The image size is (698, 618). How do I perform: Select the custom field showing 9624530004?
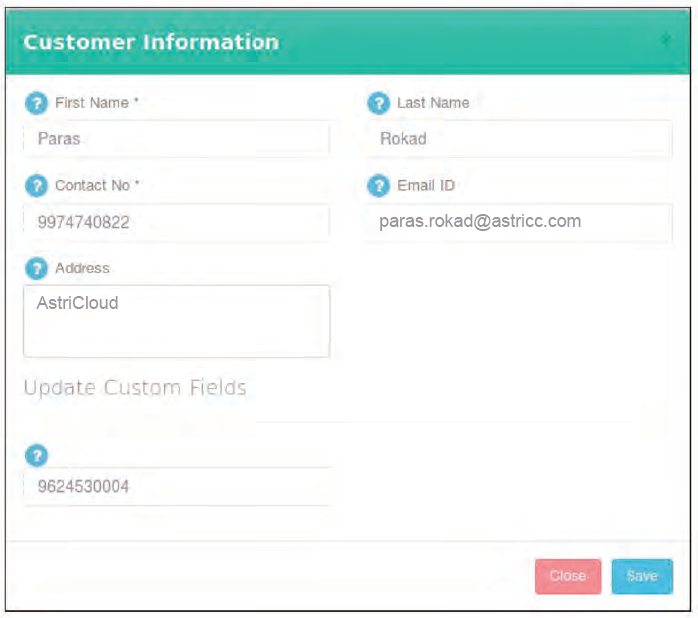pyautogui.click(x=176, y=487)
